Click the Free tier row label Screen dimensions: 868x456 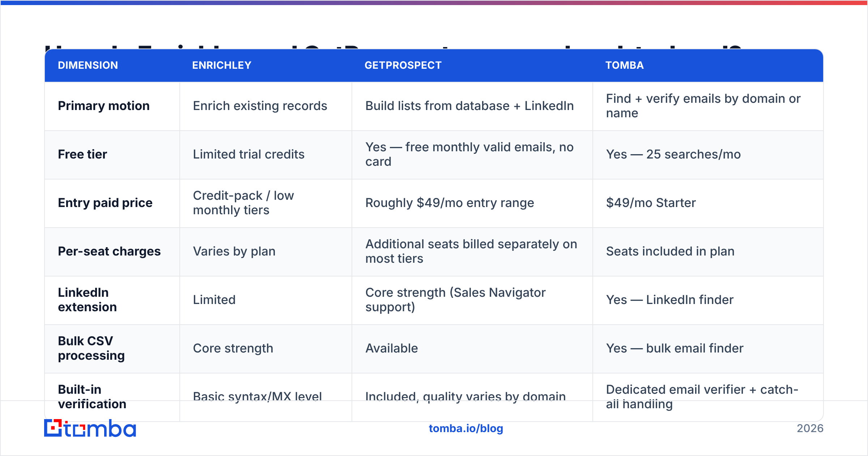click(x=82, y=154)
